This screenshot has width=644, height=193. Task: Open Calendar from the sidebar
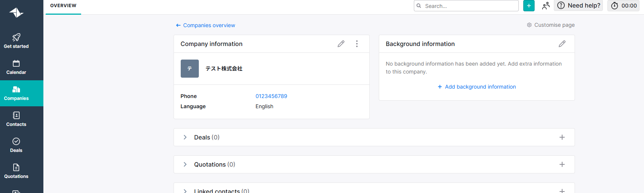[16, 67]
